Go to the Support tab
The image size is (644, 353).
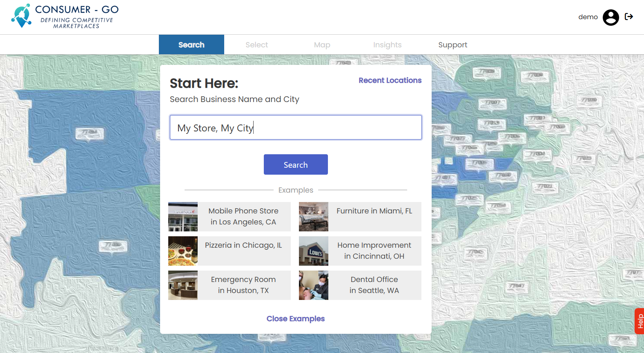coord(453,44)
